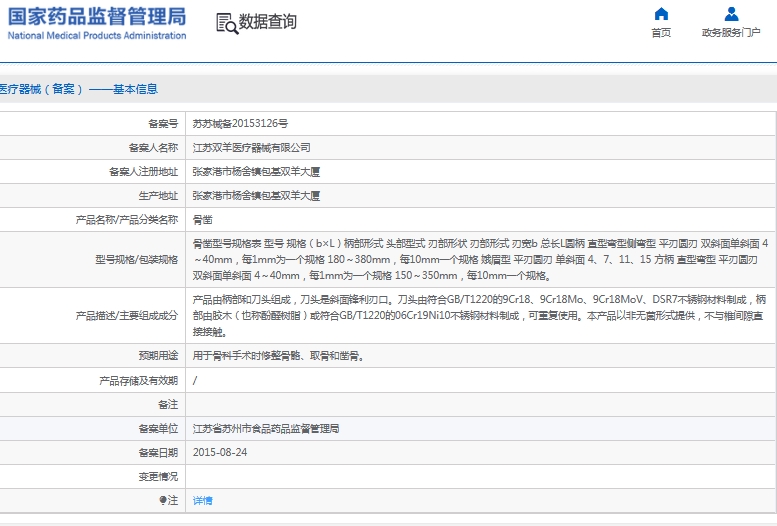This screenshot has height=526, width=777.
Task: Select product name 骨凿
Action: (x=202, y=220)
